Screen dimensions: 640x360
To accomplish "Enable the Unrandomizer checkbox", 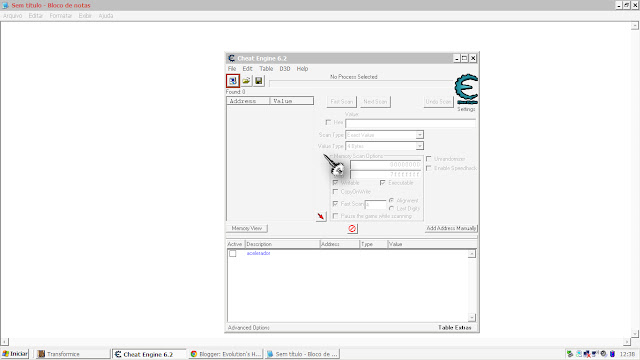I will coord(429,159).
